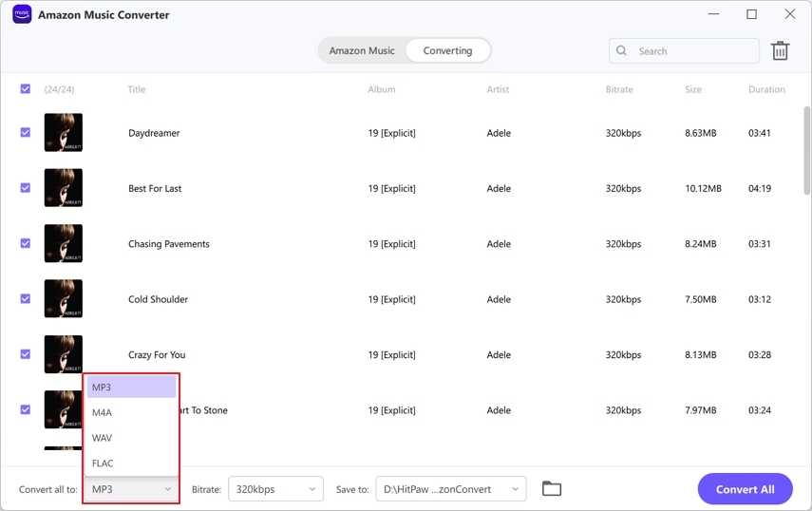Uncheck the Best For Last checkbox
This screenshot has height=511, width=812.
coord(26,188)
